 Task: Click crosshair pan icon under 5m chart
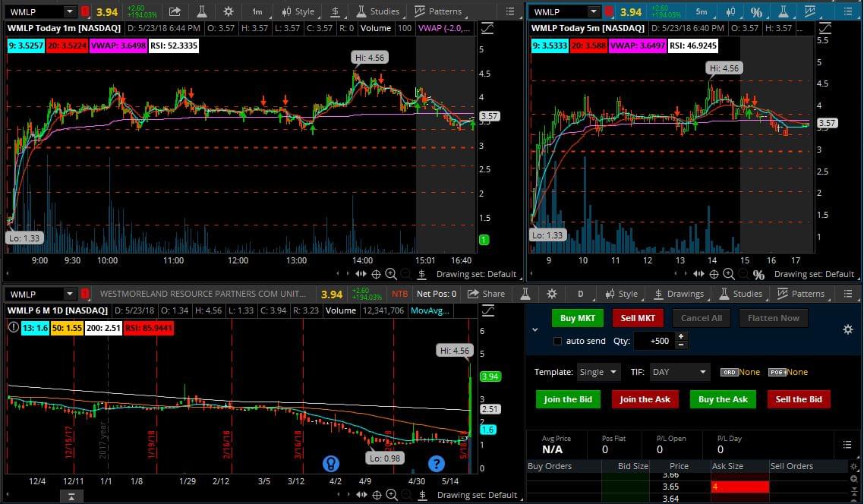pyautogui.click(x=714, y=274)
